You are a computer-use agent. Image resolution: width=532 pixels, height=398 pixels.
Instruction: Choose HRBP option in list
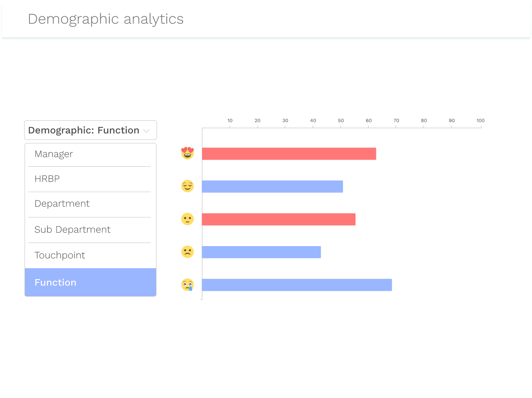47,179
